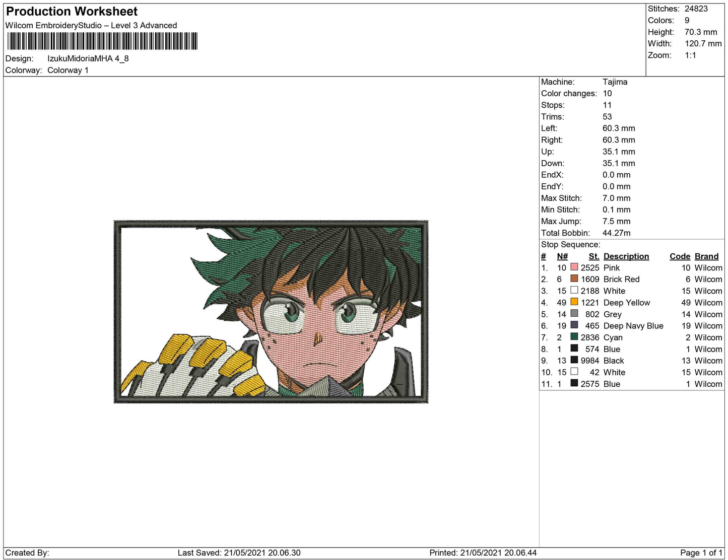
Task: Select the Cyan color swatch
Action: (574, 336)
